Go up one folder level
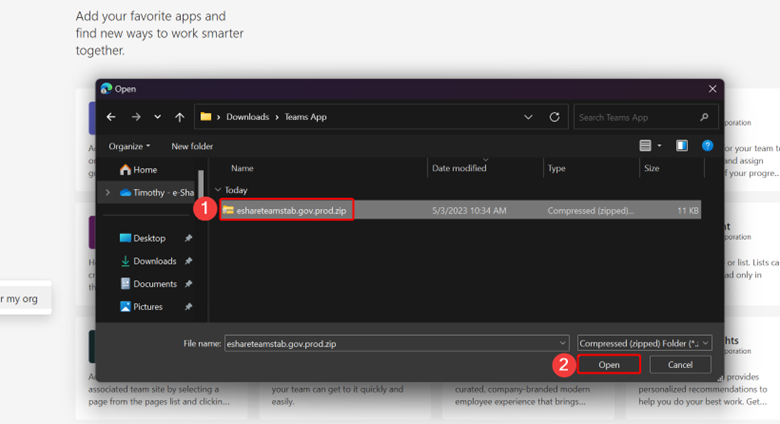This screenshot has height=424, width=780. [x=180, y=117]
